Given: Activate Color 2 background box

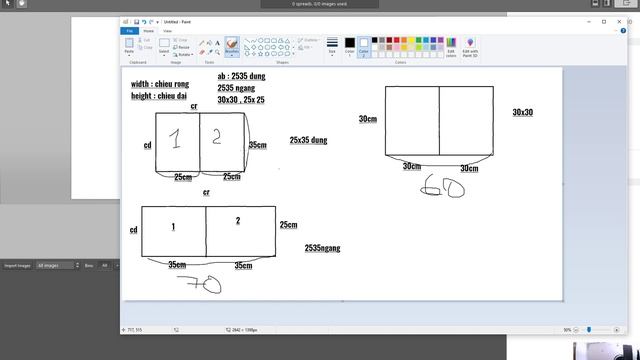Looking at the screenshot, I should tap(364, 47).
